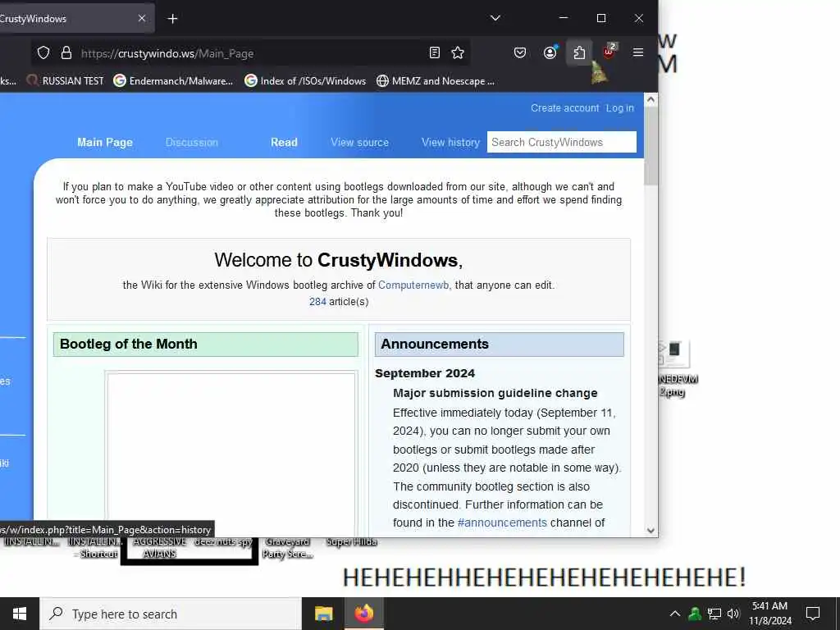Open Endermanch/Malware bookmark

click(174, 81)
